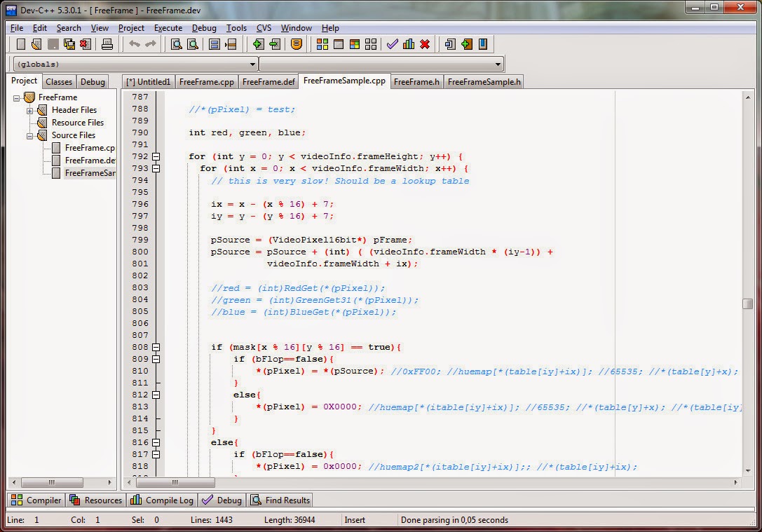Image resolution: width=762 pixels, height=532 pixels.
Task: Print the source code
Action: (x=107, y=43)
